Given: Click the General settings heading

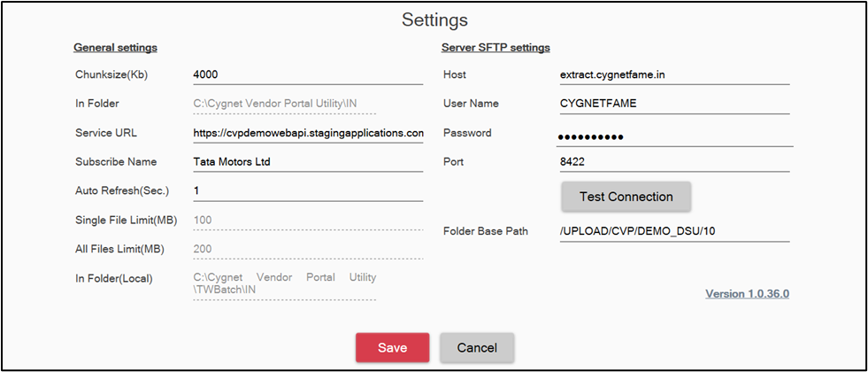Looking at the screenshot, I should (115, 48).
